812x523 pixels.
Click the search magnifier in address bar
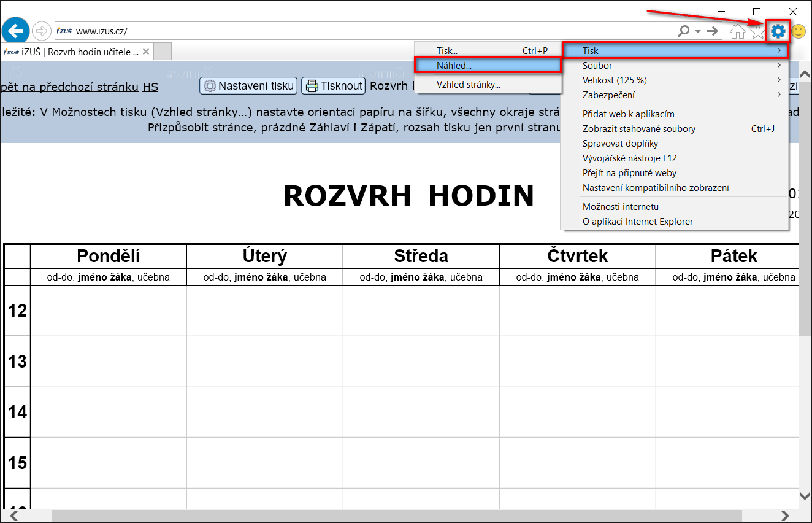(683, 31)
